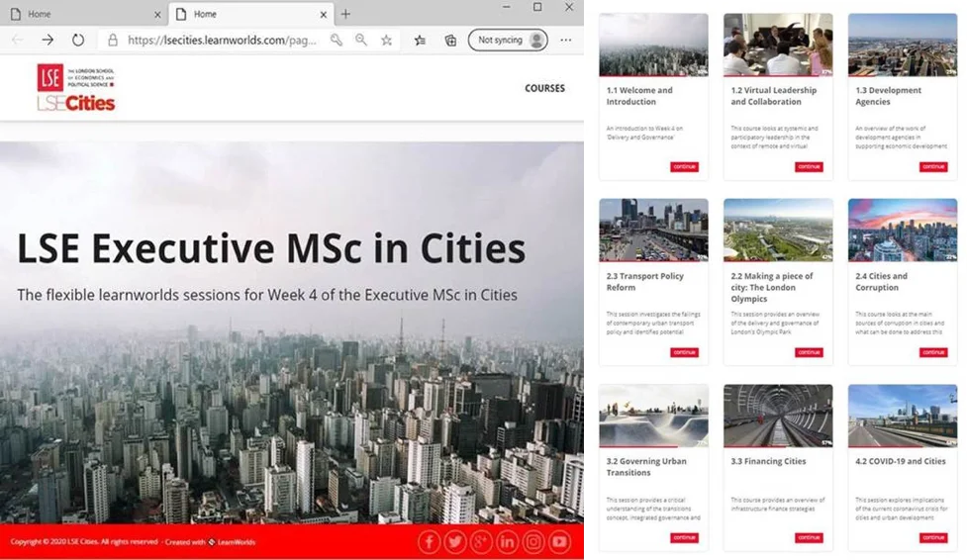Open the COURSES menu item
The image size is (967, 560).
544,88
